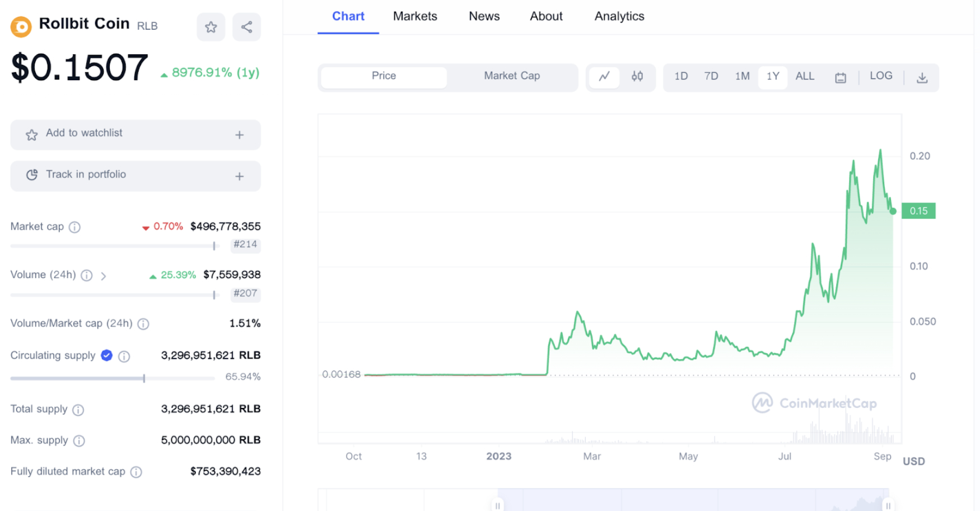Set chart range to 1Y
This screenshot has height=511, width=980.
click(773, 76)
